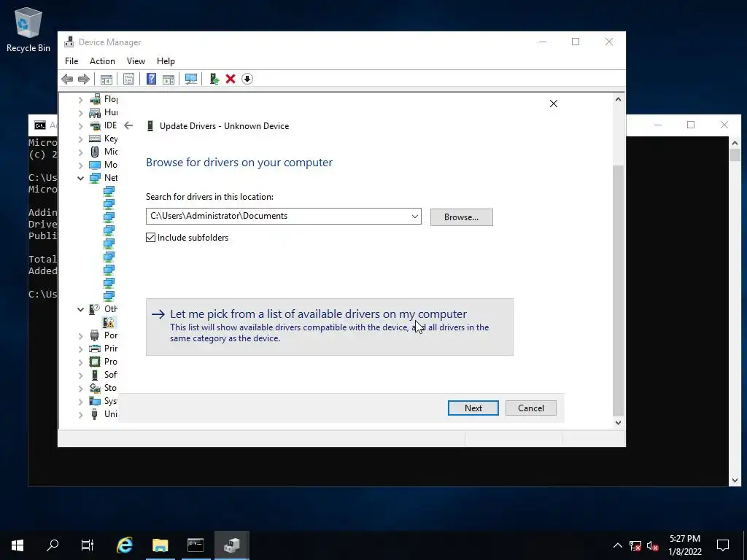Click Command Prompt window scrollbar down arrow
Screen dimensions: 747x560
735,481
